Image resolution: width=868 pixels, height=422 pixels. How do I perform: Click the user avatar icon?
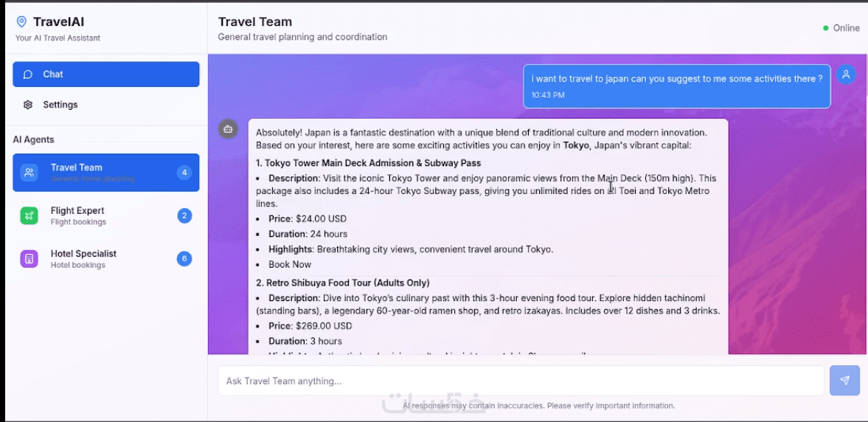coord(846,75)
